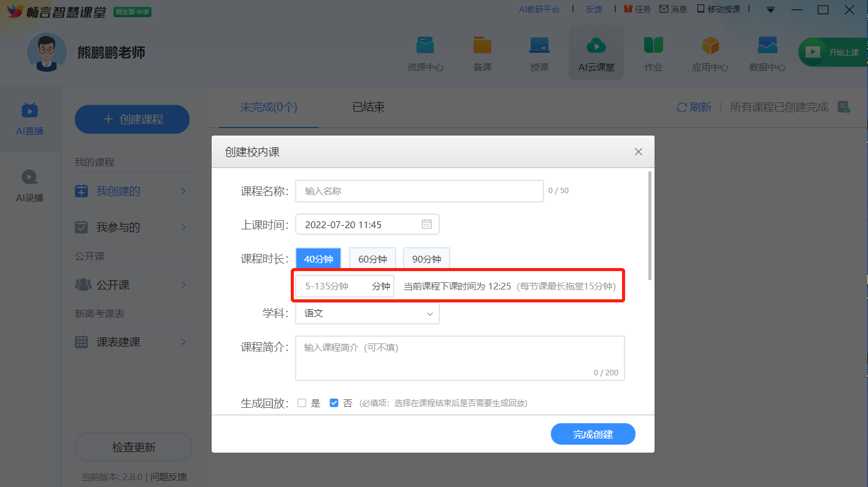Open the 数据中心 data center icon
The height and width of the screenshot is (487, 868).
(x=767, y=46)
